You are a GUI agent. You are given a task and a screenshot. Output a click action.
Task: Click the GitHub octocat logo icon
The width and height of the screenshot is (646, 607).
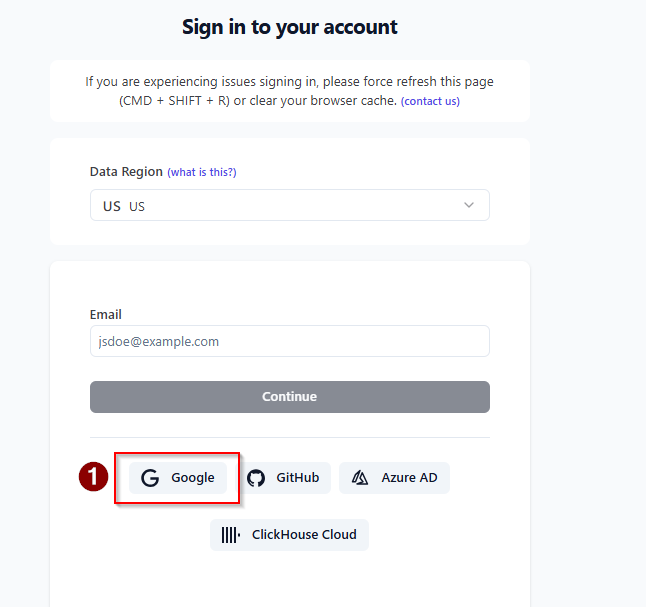click(x=256, y=478)
